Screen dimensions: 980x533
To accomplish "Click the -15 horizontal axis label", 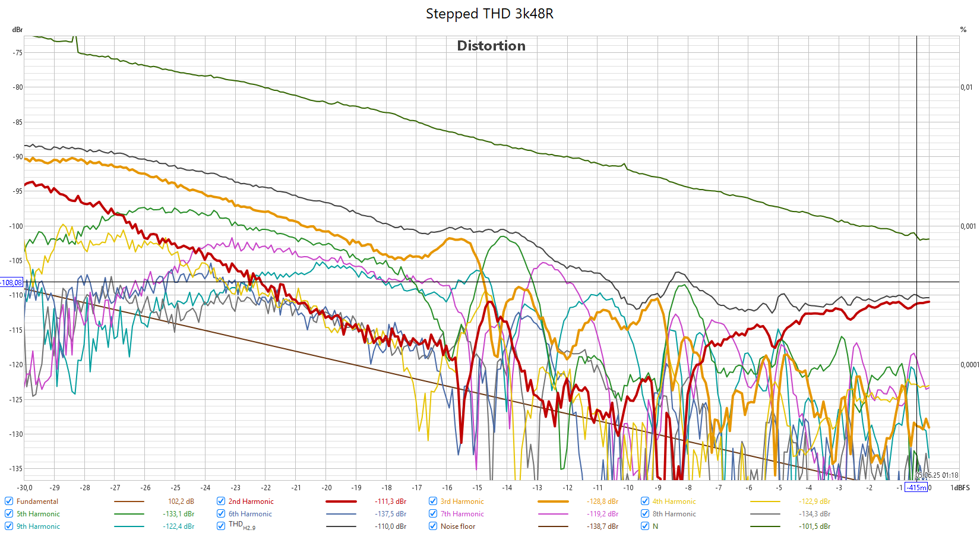I will pyautogui.click(x=477, y=488).
